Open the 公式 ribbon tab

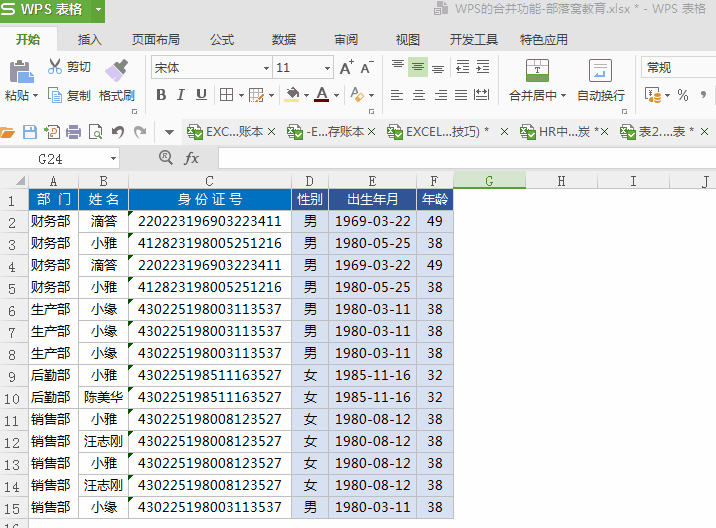(x=222, y=40)
